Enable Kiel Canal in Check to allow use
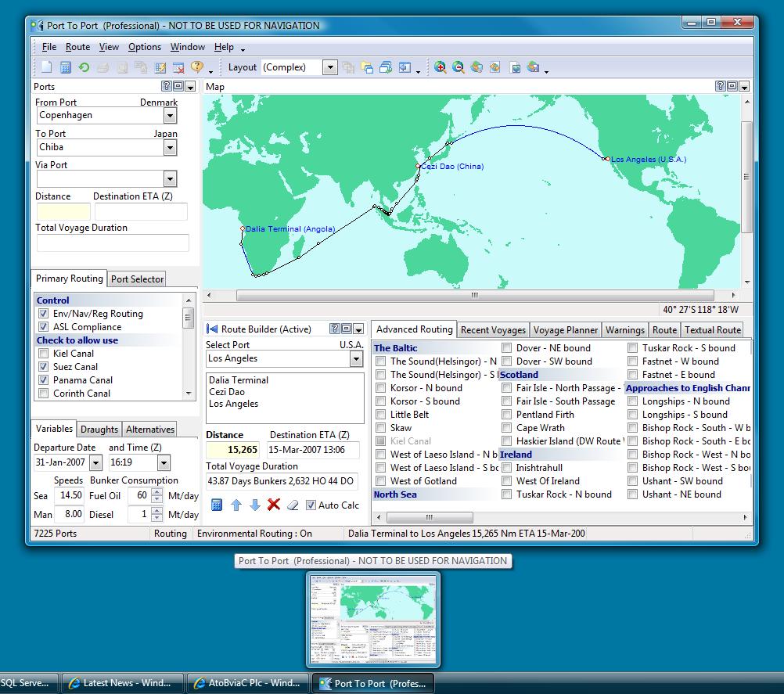784x694 pixels. coord(44,354)
